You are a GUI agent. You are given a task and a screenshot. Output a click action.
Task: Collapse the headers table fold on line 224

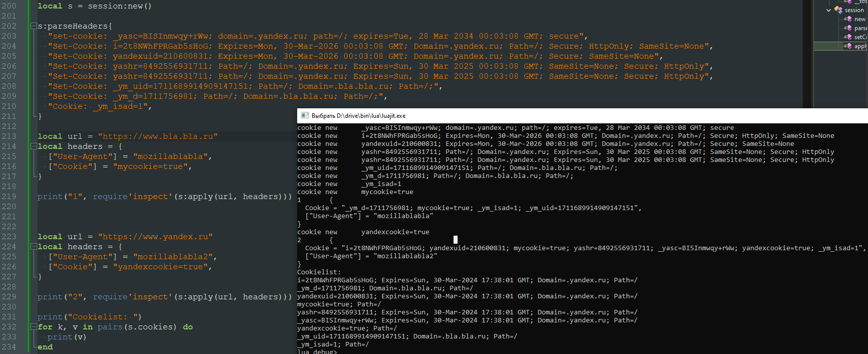(33, 247)
